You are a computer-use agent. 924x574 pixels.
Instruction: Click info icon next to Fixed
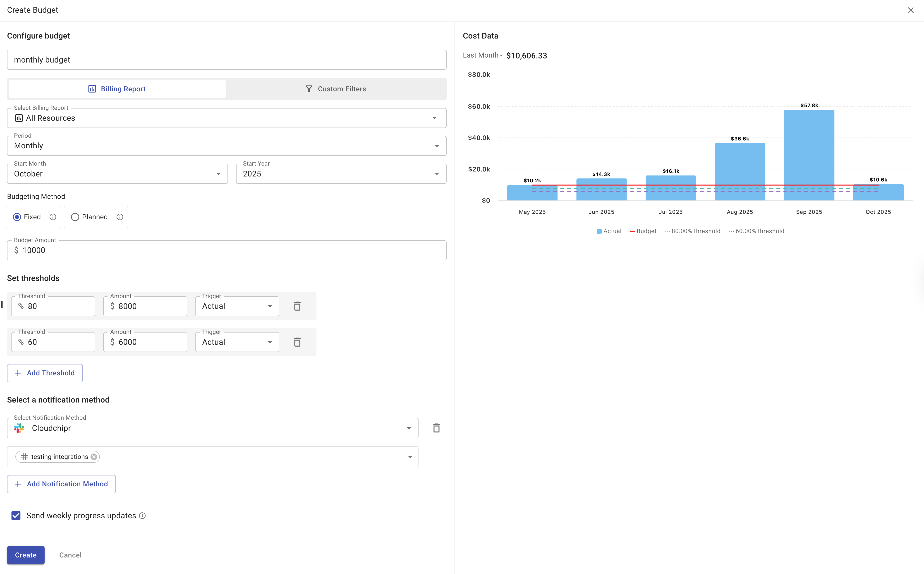pyautogui.click(x=53, y=217)
